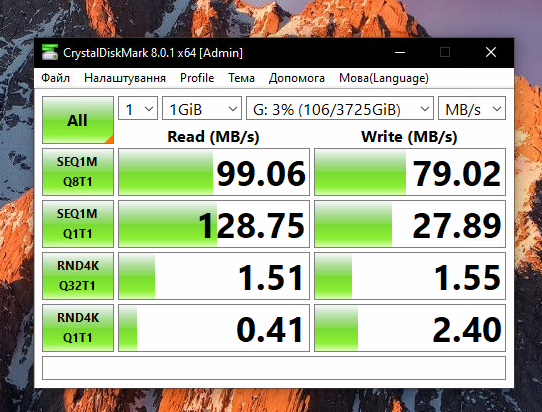This screenshot has width=542, height=412.
Task: Start the SEQ1M Q1T1 test
Action: (x=78, y=224)
